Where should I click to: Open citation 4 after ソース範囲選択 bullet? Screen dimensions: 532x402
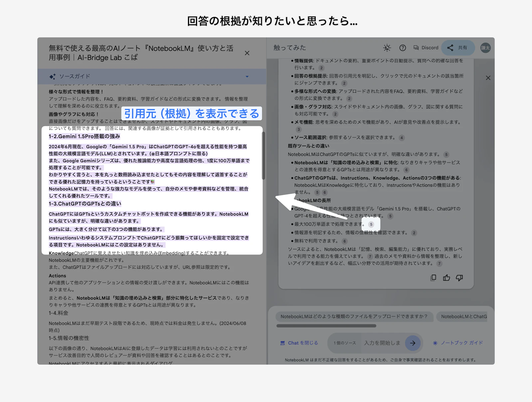(402, 138)
